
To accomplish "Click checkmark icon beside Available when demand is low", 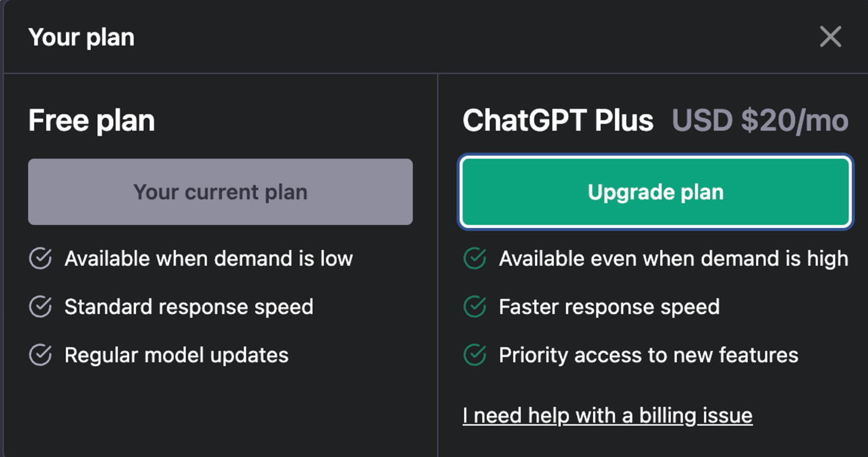I will 41,259.
